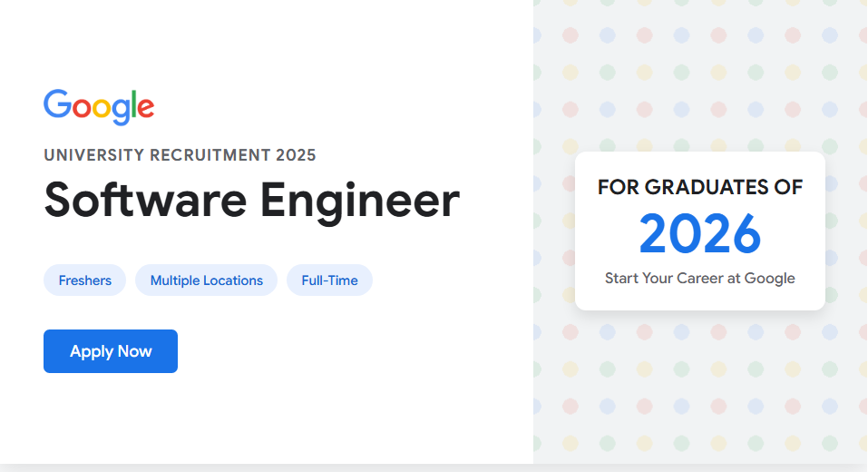
Task: Click 2025 in the recruitment subtitle
Action: pos(297,155)
